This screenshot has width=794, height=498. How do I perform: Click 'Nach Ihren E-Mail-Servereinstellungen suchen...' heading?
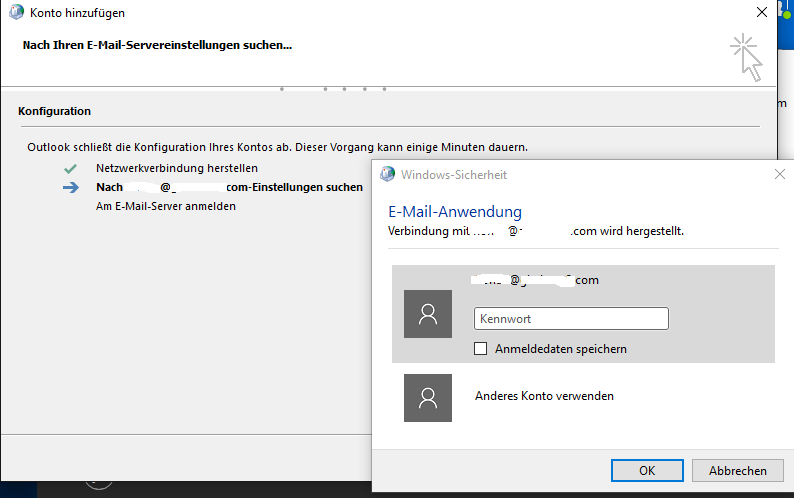coord(157,45)
